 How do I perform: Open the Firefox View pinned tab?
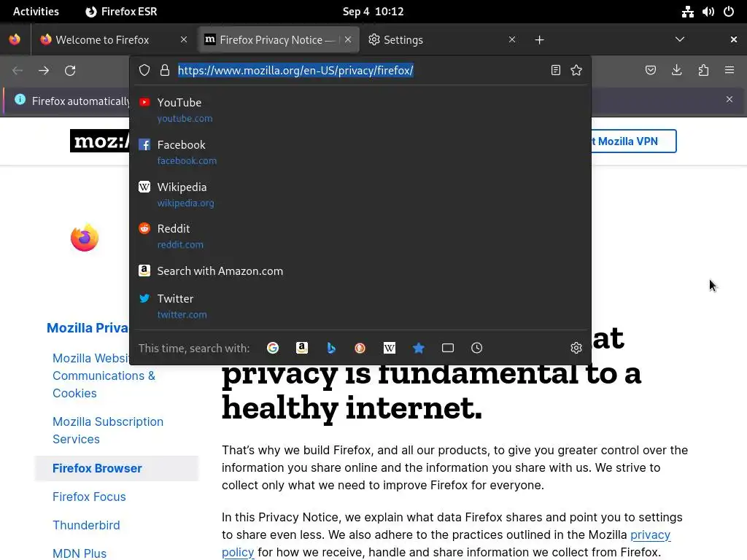(x=15, y=39)
